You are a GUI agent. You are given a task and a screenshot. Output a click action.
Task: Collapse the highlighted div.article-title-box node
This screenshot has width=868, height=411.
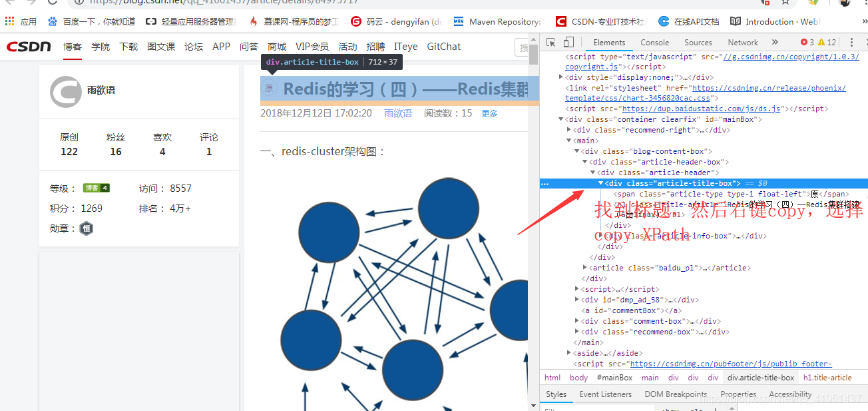(600, 183)
